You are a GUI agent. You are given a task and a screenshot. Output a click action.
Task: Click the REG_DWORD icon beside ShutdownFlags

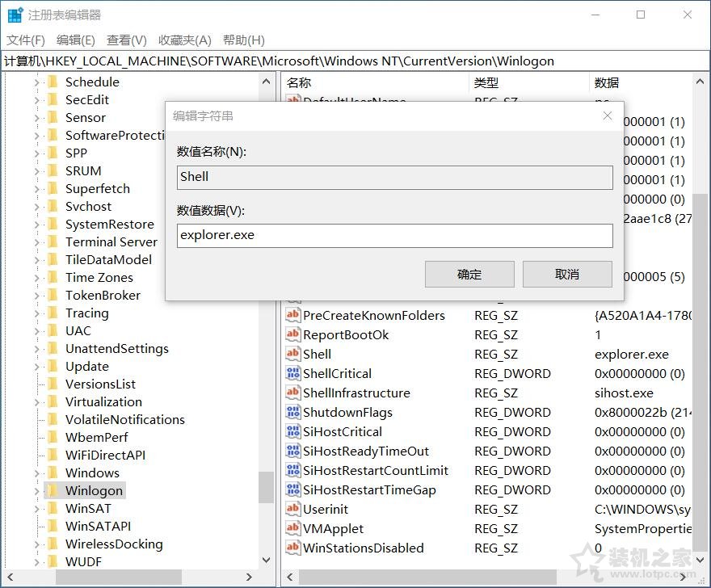click(x=294, y=412)
